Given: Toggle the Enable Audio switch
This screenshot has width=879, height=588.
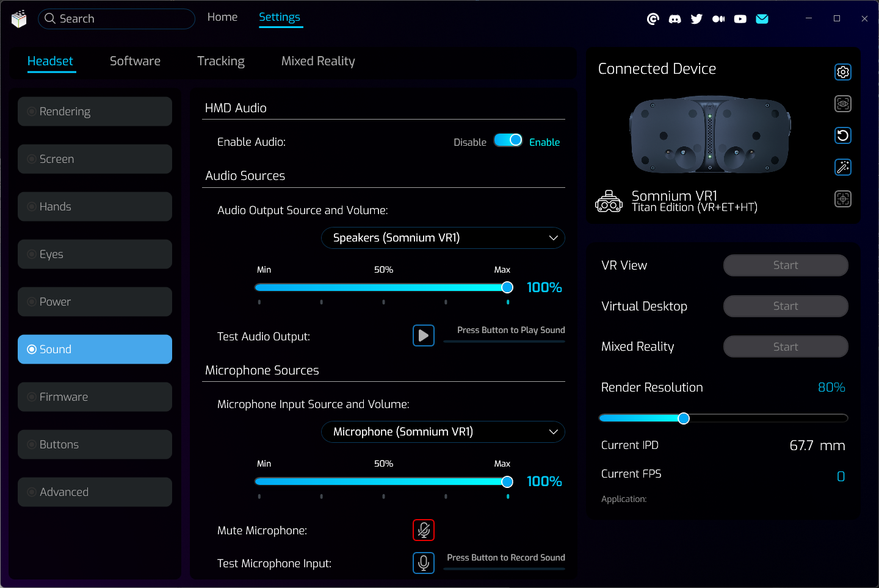Looking at the screenshot, I should [x=508, y=141].
